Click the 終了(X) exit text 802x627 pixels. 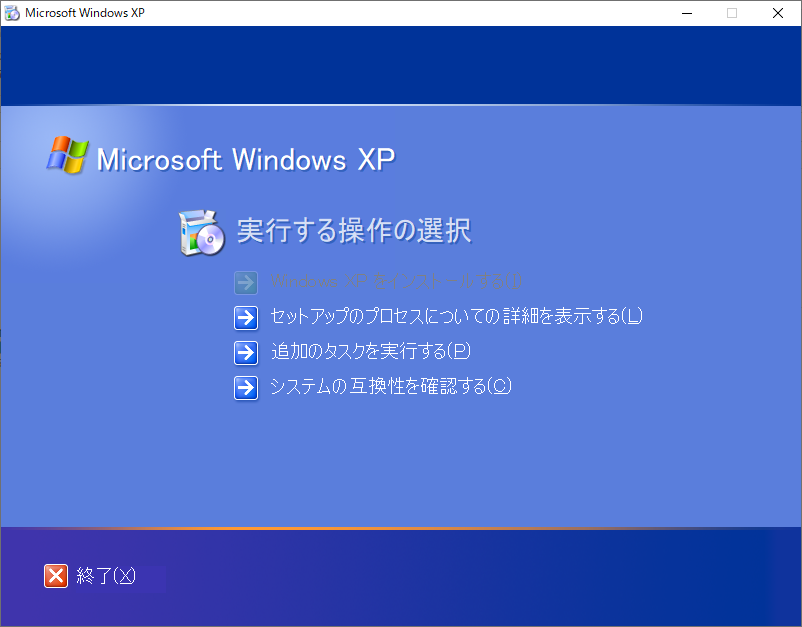(x=106, y=576)
